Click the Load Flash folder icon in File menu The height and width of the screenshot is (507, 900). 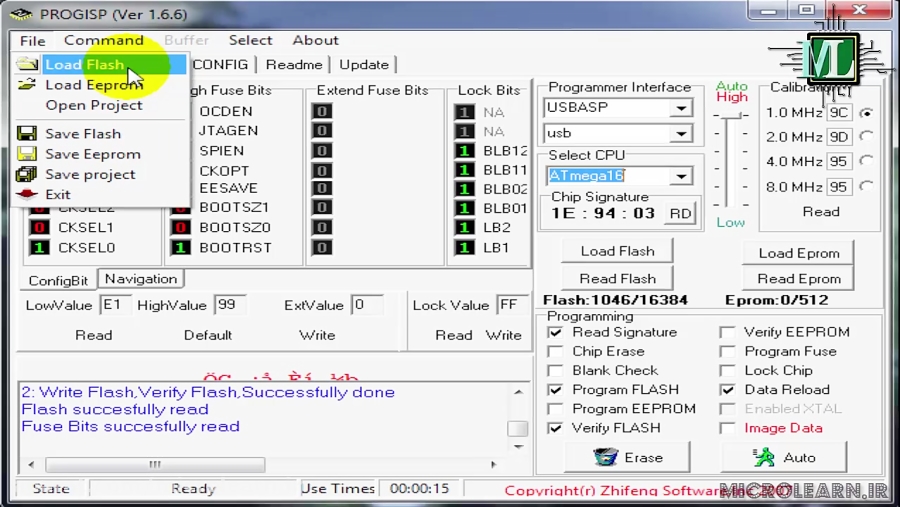tap(27, 65)
